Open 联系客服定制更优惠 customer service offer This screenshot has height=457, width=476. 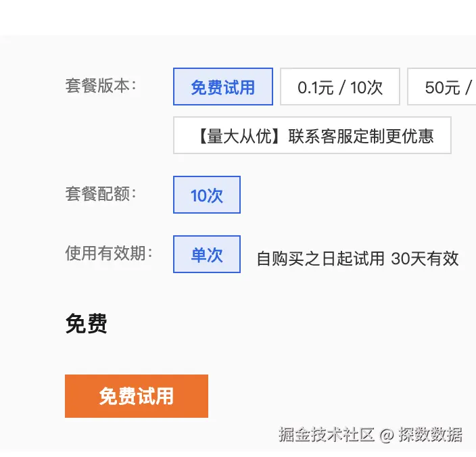click(x=361, y=136)
